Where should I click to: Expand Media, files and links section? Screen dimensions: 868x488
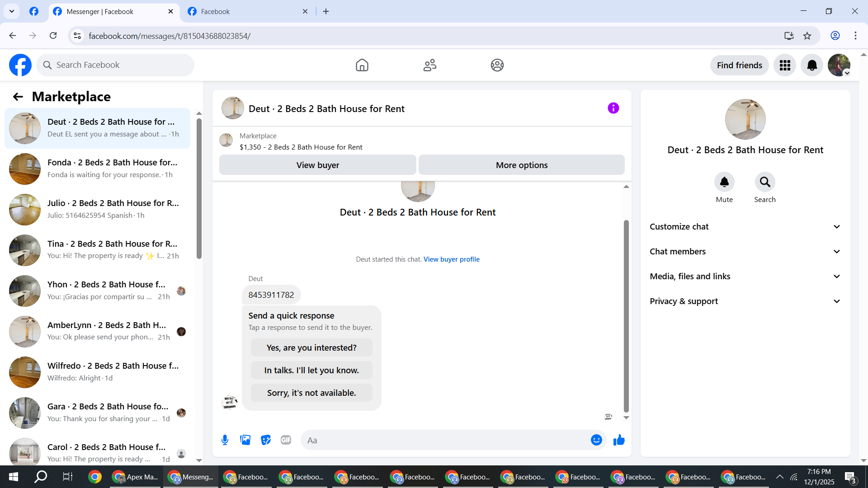click(x=745, y=277)
